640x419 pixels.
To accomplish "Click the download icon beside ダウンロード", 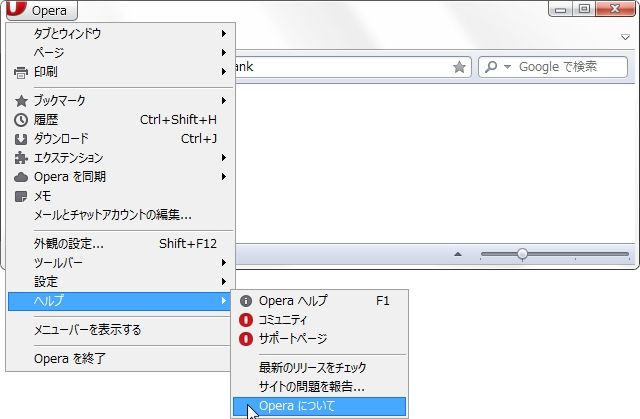I will (x=21, y=139).
